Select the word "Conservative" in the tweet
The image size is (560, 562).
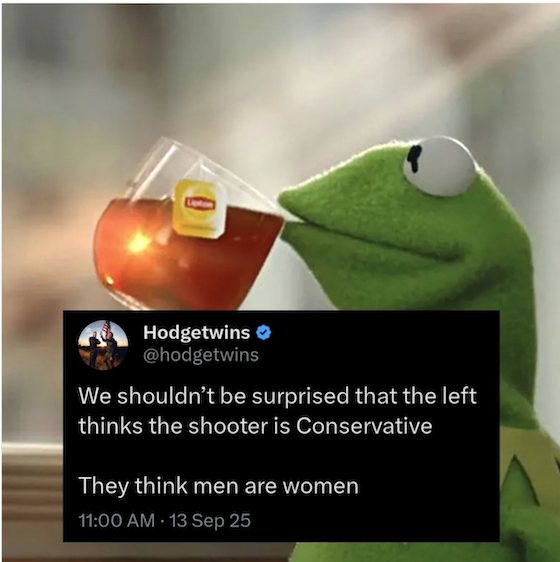[x=364, y=426]
